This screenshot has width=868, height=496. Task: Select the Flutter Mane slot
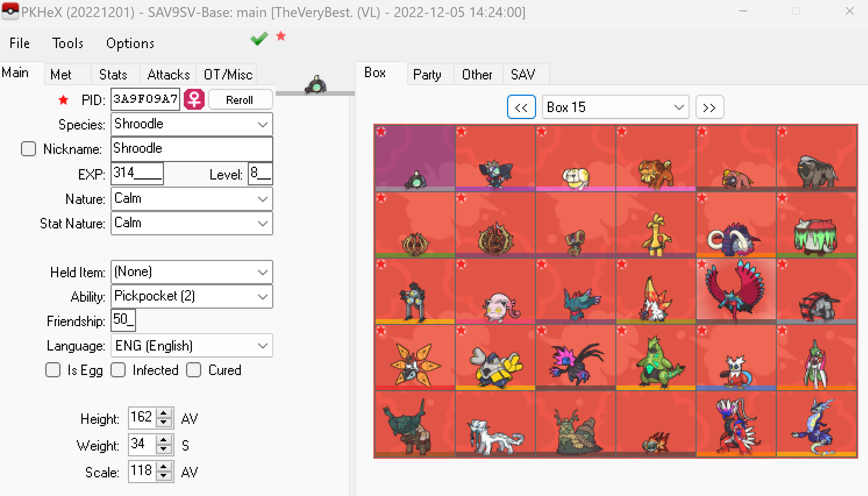(575, 291)
